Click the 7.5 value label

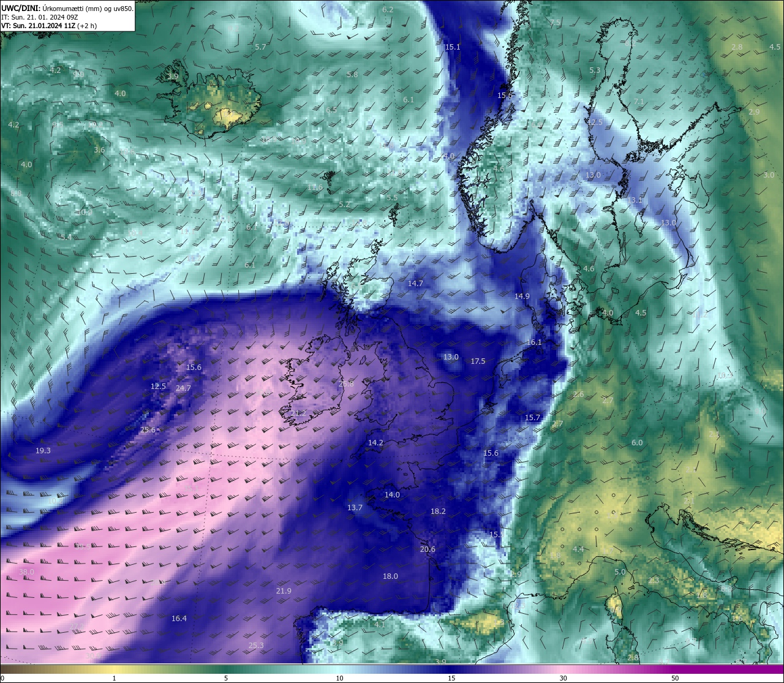[x=555, y=23]
